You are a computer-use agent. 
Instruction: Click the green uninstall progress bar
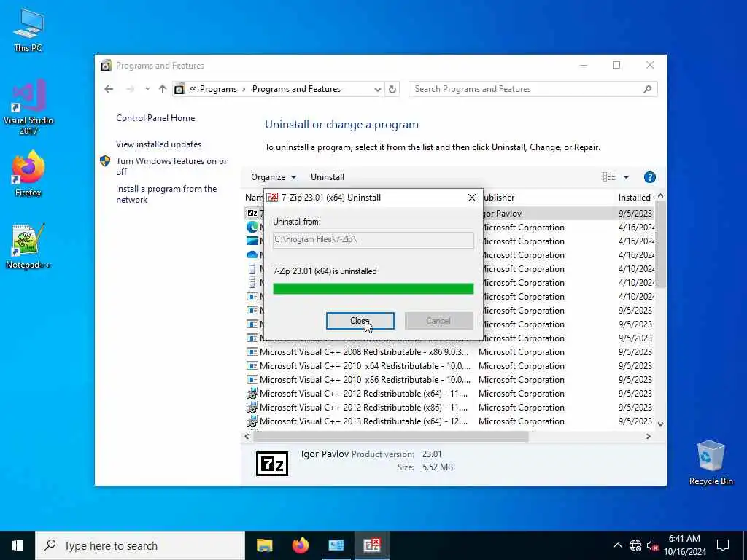click(373, 289)
